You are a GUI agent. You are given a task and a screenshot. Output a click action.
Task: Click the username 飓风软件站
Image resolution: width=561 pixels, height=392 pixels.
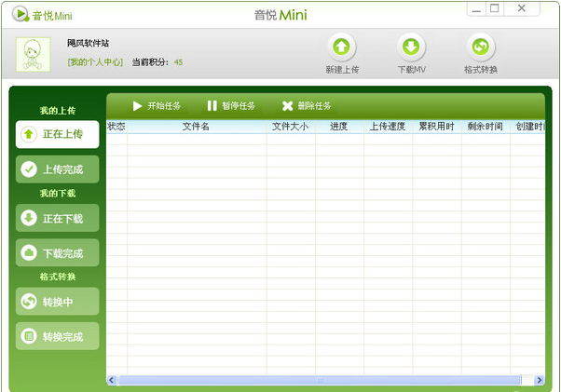(88, 43)
